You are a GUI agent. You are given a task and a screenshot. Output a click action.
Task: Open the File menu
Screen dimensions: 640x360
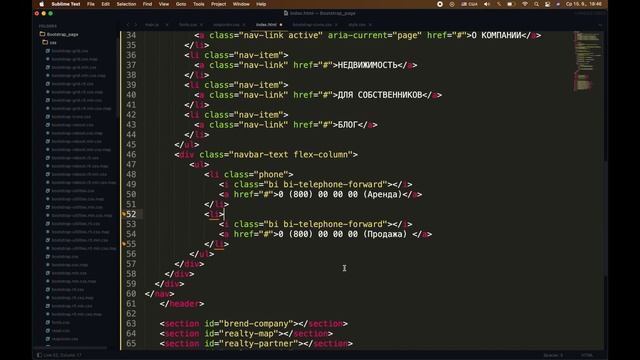coord(91,4)
